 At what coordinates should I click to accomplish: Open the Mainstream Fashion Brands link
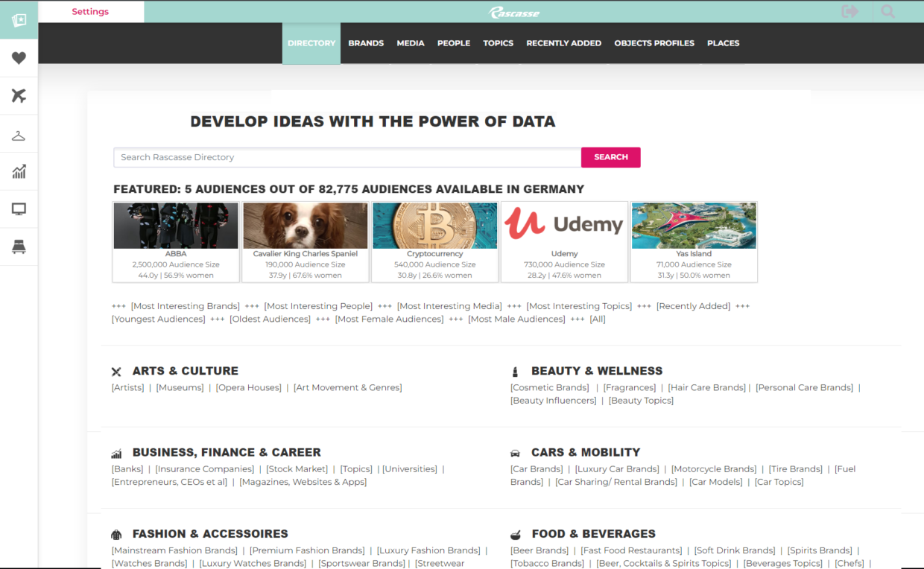[x=174, y=550]
